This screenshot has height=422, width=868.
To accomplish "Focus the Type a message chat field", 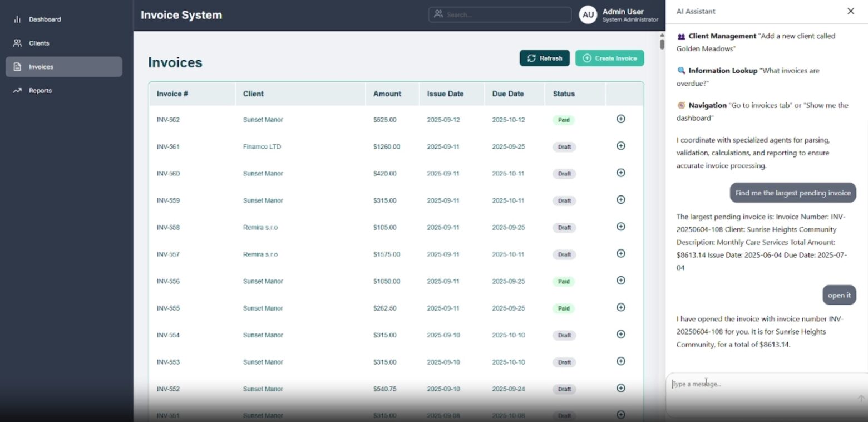I will point(762,384).
